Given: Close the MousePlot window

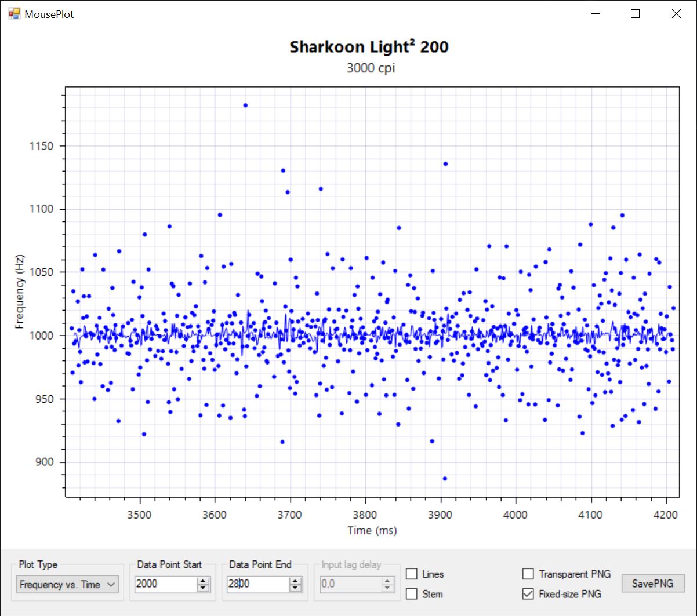Looking at the screenshot, I should tap(676, 14).
